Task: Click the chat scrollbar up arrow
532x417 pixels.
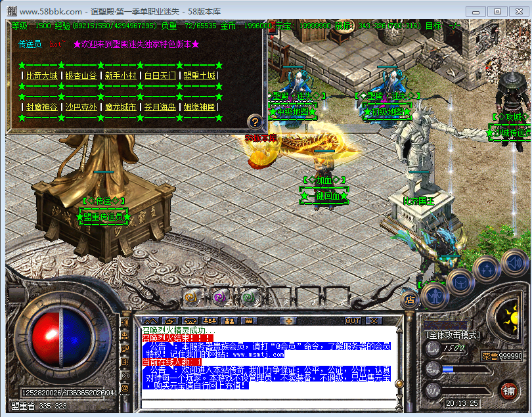Action: (x=400, y=330)
